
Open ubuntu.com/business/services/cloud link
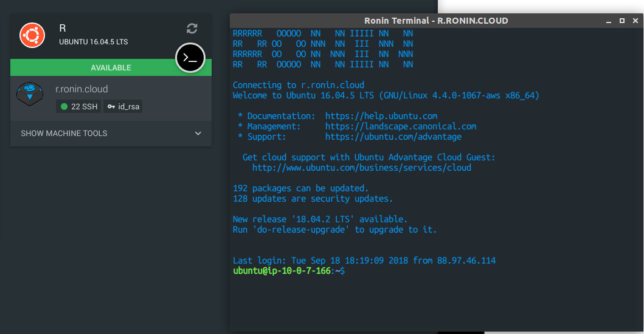coord(362,168)
